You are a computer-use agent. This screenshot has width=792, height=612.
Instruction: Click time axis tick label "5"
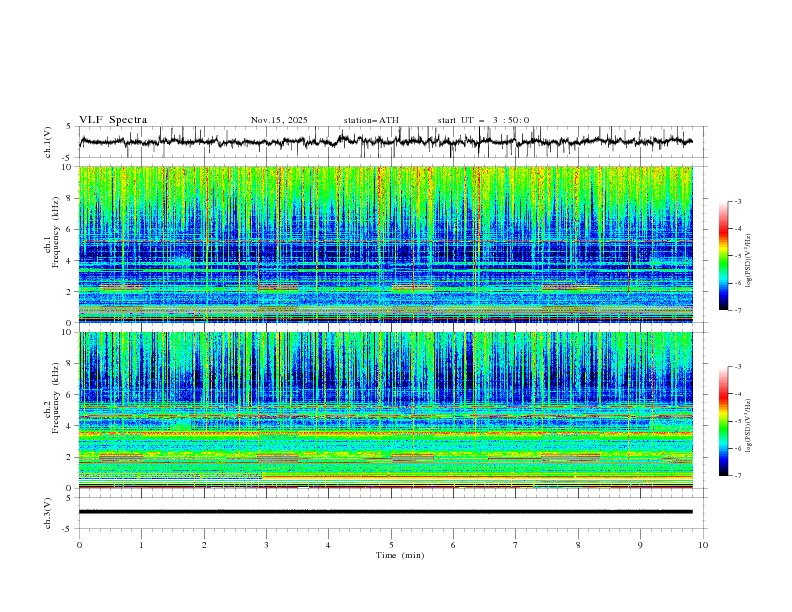391,545
